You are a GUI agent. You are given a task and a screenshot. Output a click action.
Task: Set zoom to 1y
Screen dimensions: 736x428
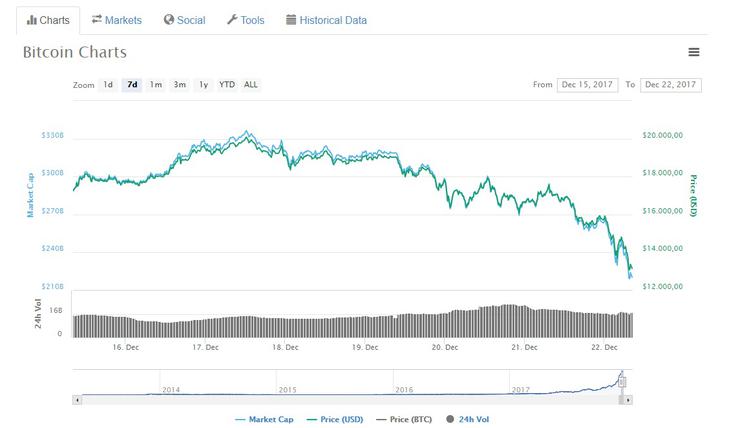[x=203, y=84]
